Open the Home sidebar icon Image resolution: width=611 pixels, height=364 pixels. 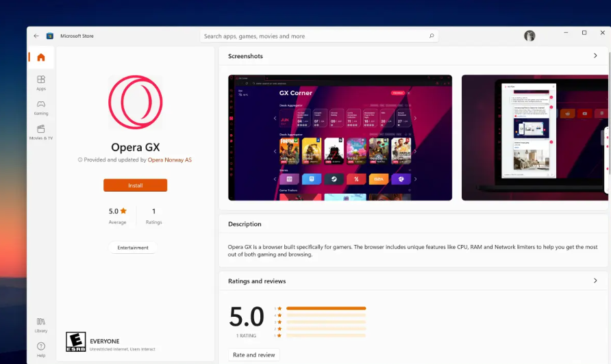(x=41, y=57)
